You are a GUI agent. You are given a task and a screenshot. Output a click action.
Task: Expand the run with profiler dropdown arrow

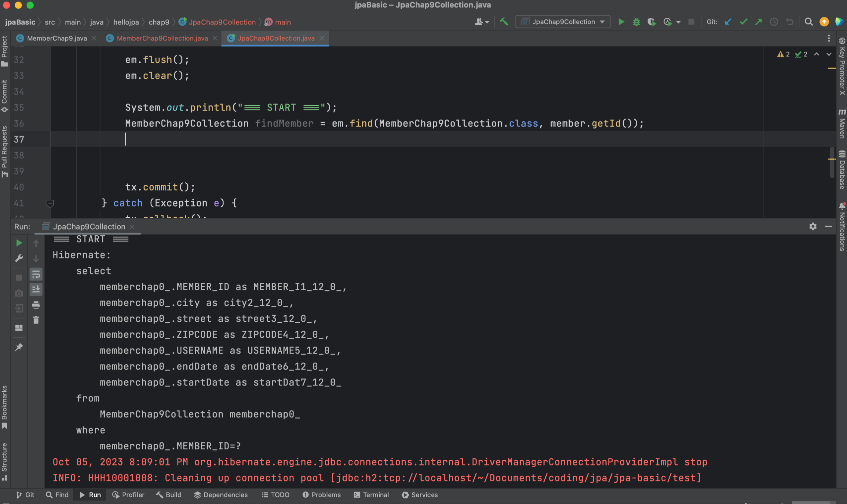coord(678,22)
